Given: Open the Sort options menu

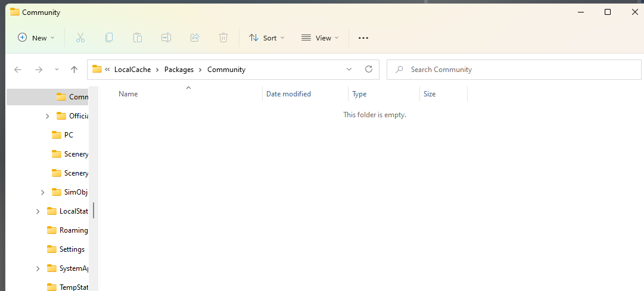Looking at the screenshot, I should click(266, 37).
